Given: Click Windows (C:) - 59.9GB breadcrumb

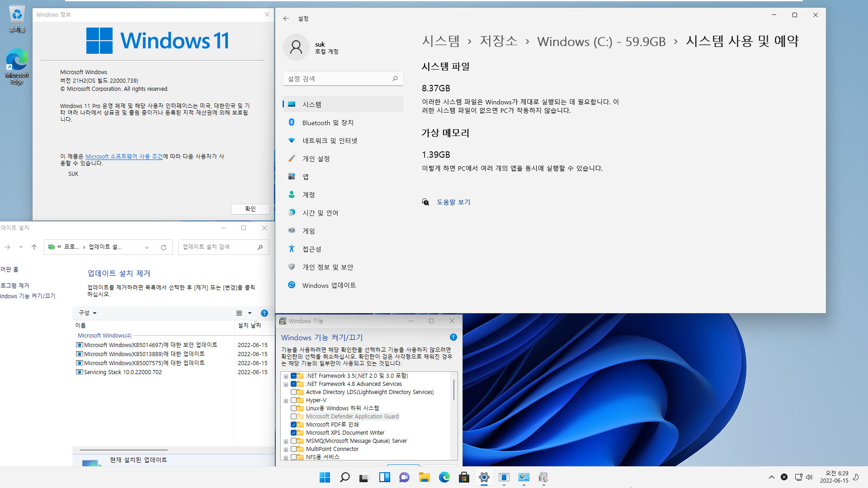Looking at the screenshot, I should 601,42.
